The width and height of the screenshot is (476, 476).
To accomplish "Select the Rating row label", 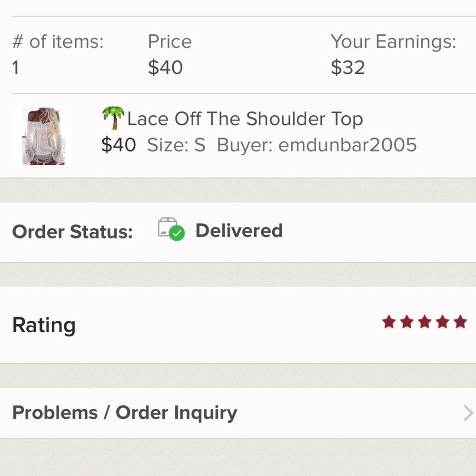I will coord(44,326).
